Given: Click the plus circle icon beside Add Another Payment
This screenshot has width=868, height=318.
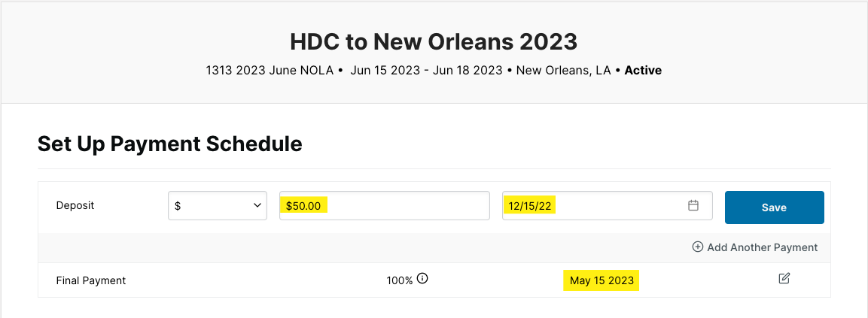Looking at the screenshot, I should (698, 247).
